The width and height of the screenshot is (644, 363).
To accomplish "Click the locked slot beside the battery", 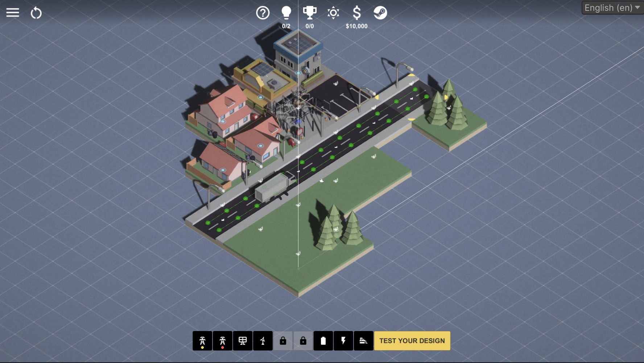I will click(303, 341).
